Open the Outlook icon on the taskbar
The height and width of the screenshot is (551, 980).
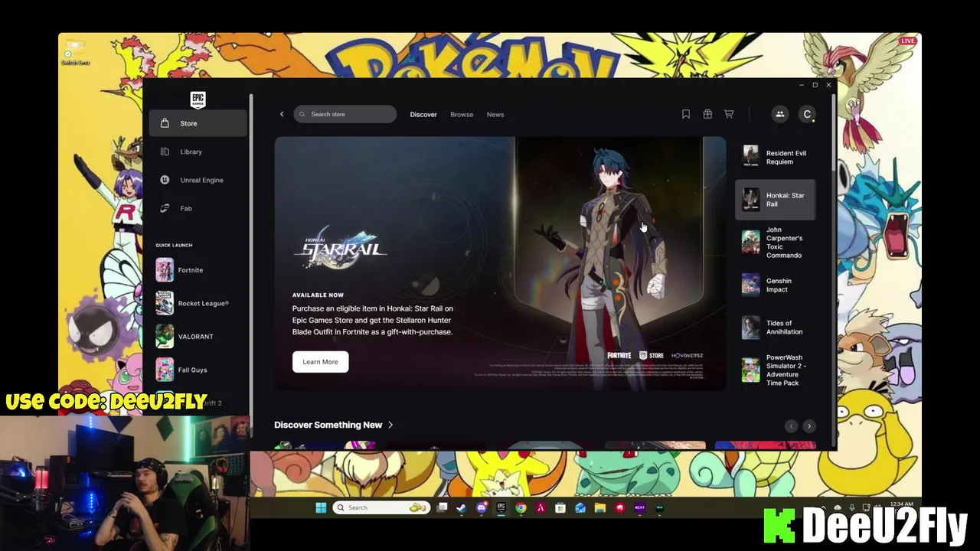580,507
